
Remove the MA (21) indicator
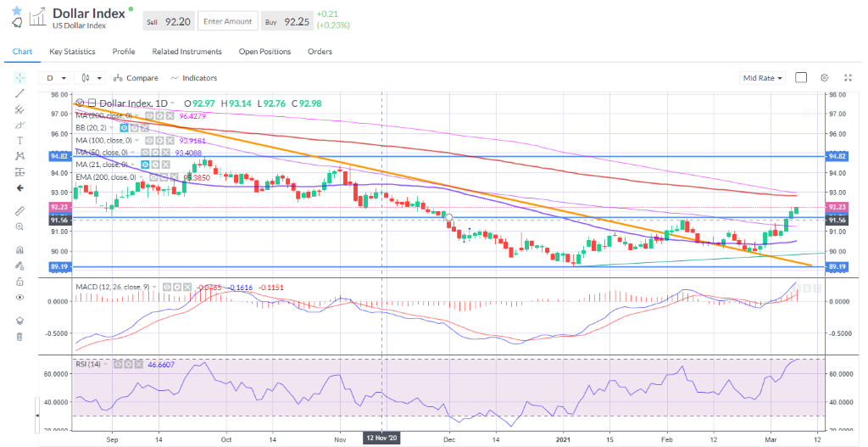pos(165,165)
